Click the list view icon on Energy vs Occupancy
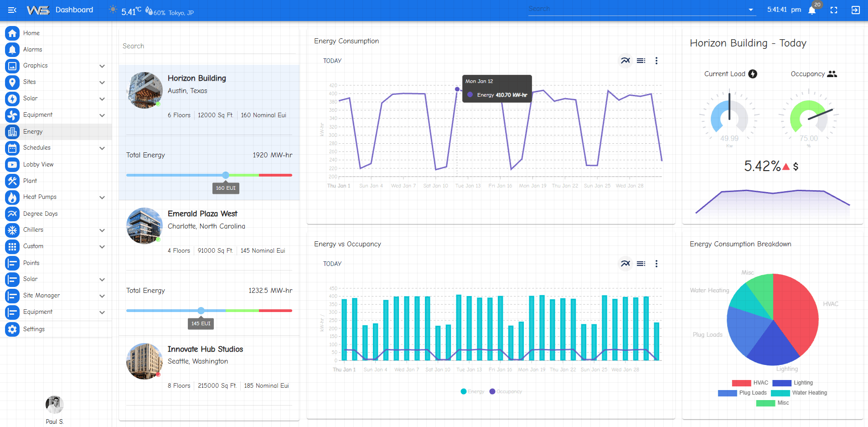Screen dimensions: 868x427 coord(641,264)
